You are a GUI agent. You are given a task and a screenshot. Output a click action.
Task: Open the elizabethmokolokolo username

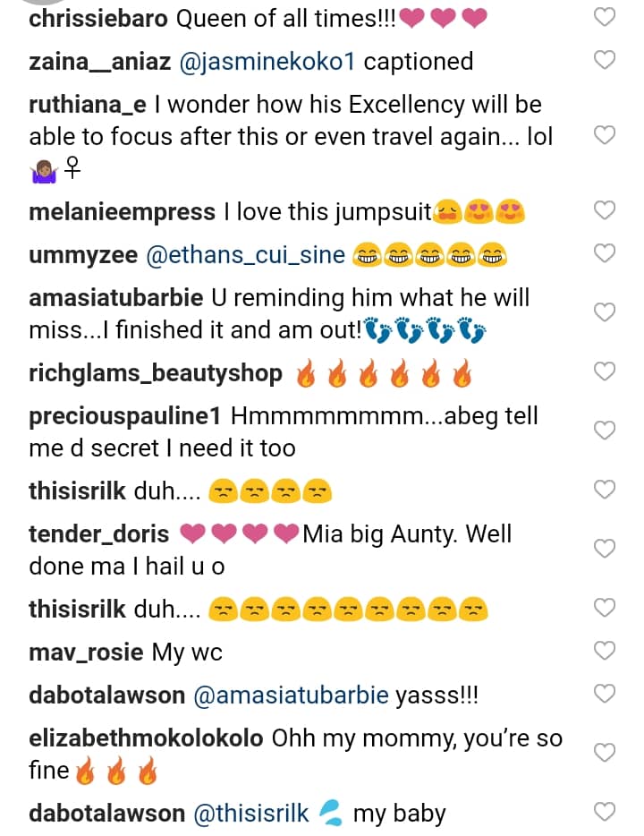click(146, 739)
